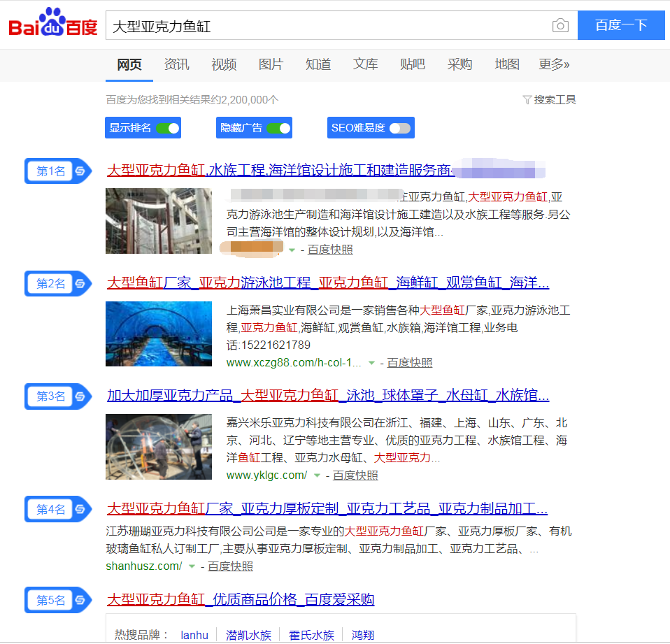Open fourth result 大型亚克力鱼缸厂家 title link

point(327,508)
